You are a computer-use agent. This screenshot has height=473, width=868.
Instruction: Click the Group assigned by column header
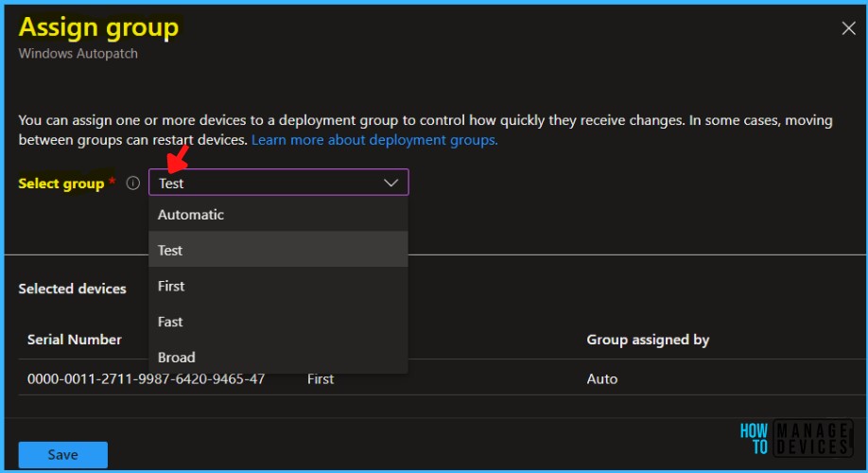point(648,340)
